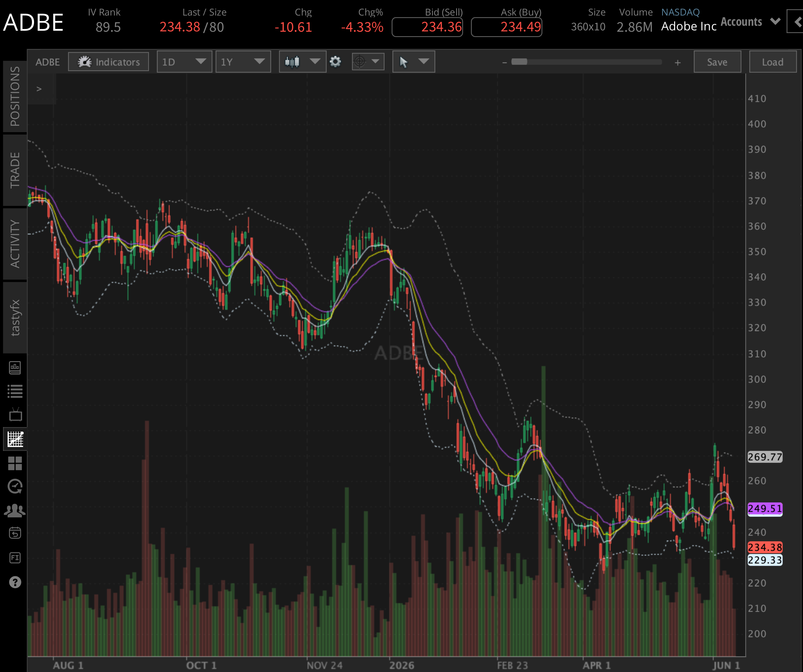Save the chart layout
Screen dimensions: 803x672
click(717, 62)
